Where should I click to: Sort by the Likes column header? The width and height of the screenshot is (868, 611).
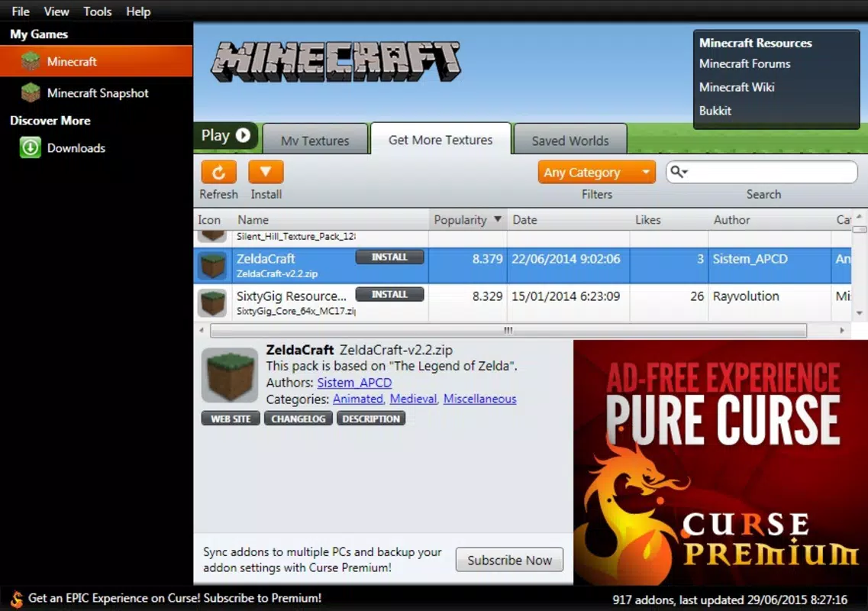pyautogui.click(x=670, y=220)
